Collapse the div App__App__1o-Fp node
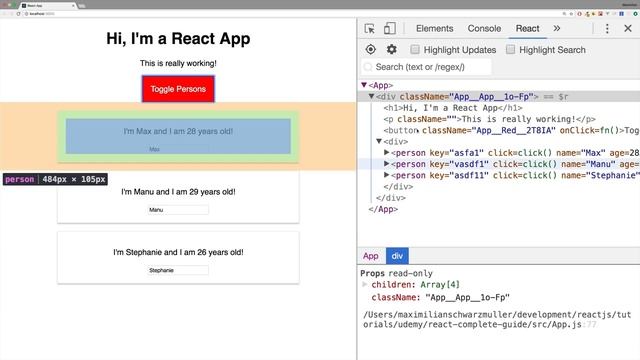 coord(371,96)
